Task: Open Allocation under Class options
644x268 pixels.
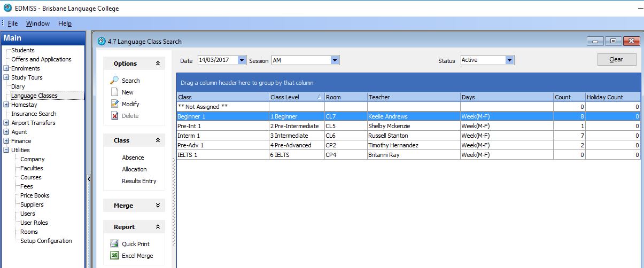Action: click(x=134, y=169)
